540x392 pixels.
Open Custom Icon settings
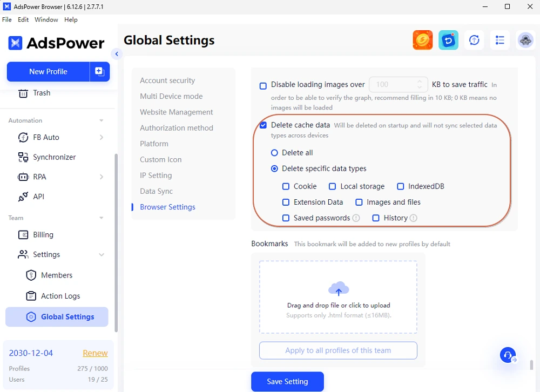[160, 160]
